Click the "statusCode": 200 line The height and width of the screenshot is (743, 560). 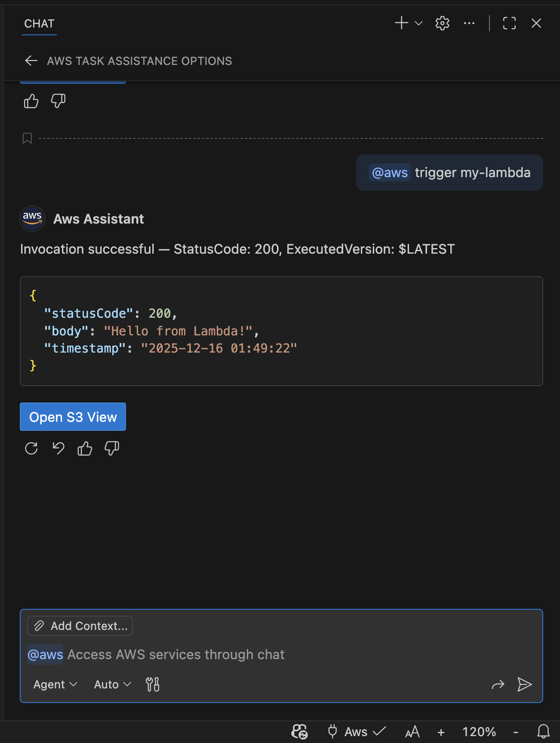coord(111,313)
